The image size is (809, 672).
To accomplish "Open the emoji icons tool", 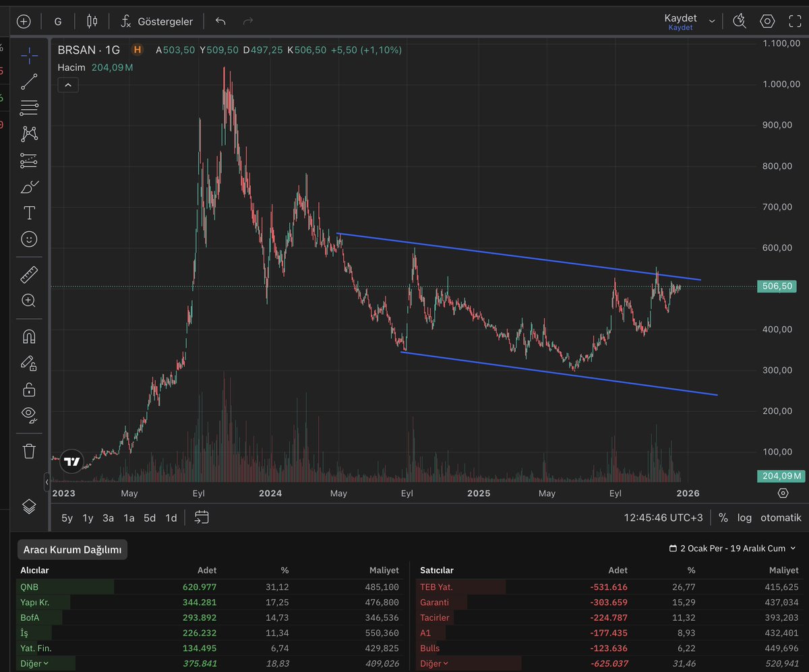I will click(29, 239).
